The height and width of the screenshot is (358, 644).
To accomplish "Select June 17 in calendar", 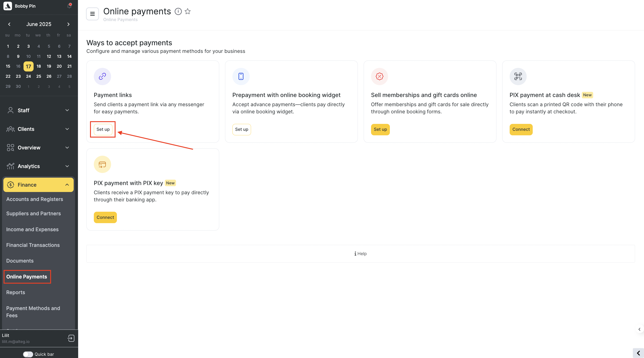I will 28,66.
